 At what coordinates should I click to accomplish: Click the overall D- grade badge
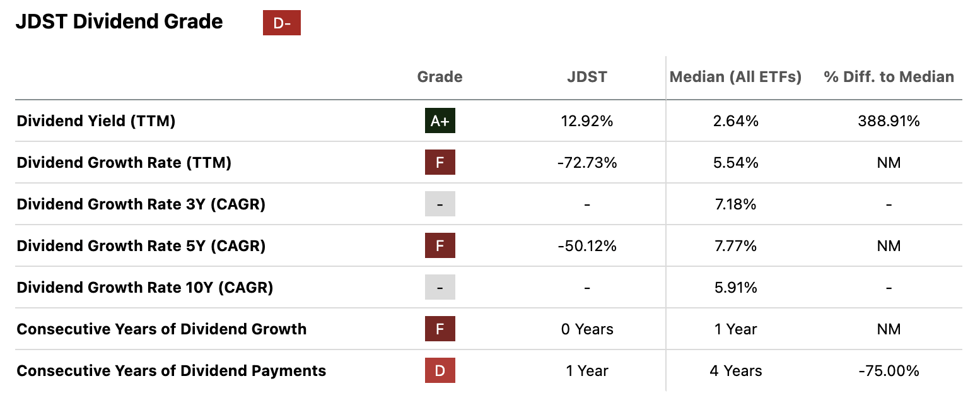281,23
